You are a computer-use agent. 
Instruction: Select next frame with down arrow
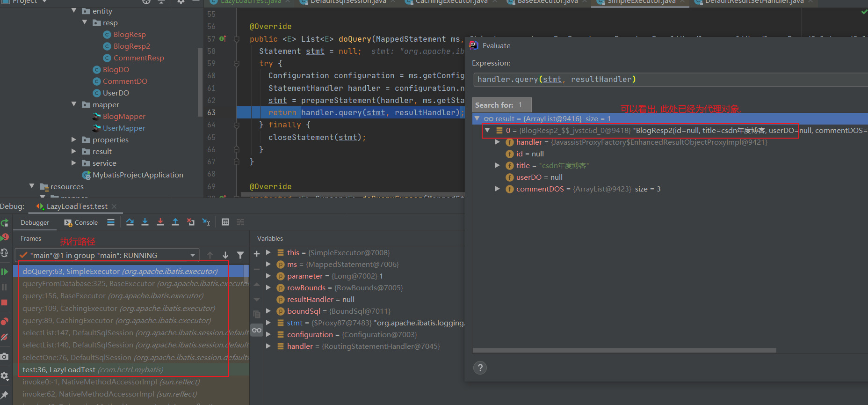tap(225, 255)
